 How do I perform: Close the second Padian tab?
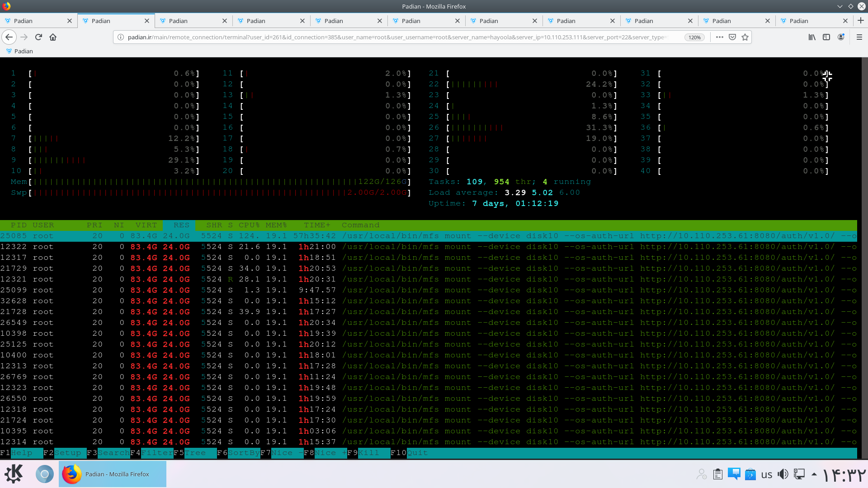coord(147,21)
